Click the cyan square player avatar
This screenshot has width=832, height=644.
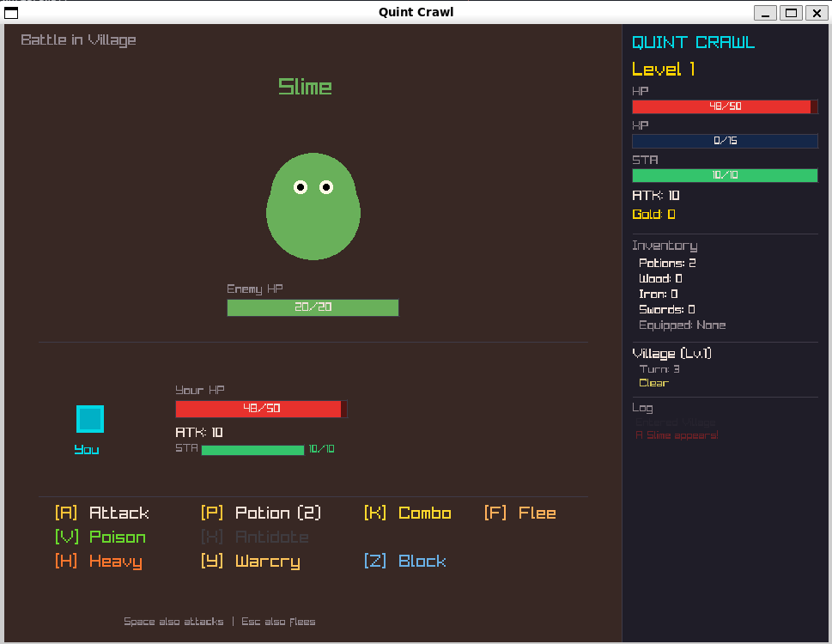90,419
